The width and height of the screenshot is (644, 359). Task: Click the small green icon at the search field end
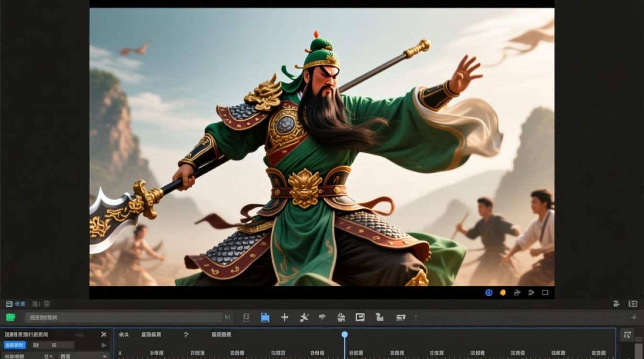pyautogui.click(x=227, y=317)
